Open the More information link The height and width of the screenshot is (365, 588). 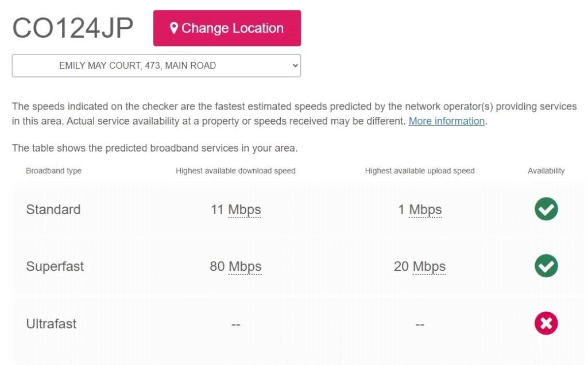(x=447, y=121)
